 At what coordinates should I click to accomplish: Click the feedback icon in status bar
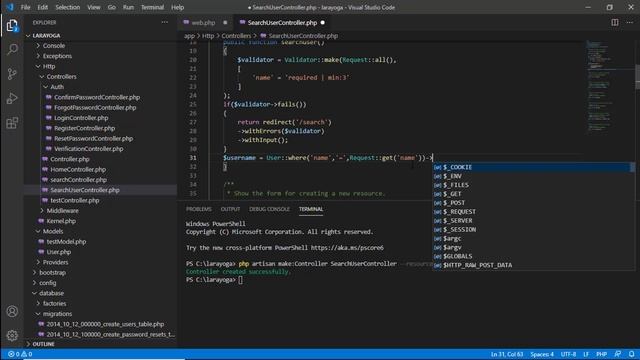coord(618,354)
